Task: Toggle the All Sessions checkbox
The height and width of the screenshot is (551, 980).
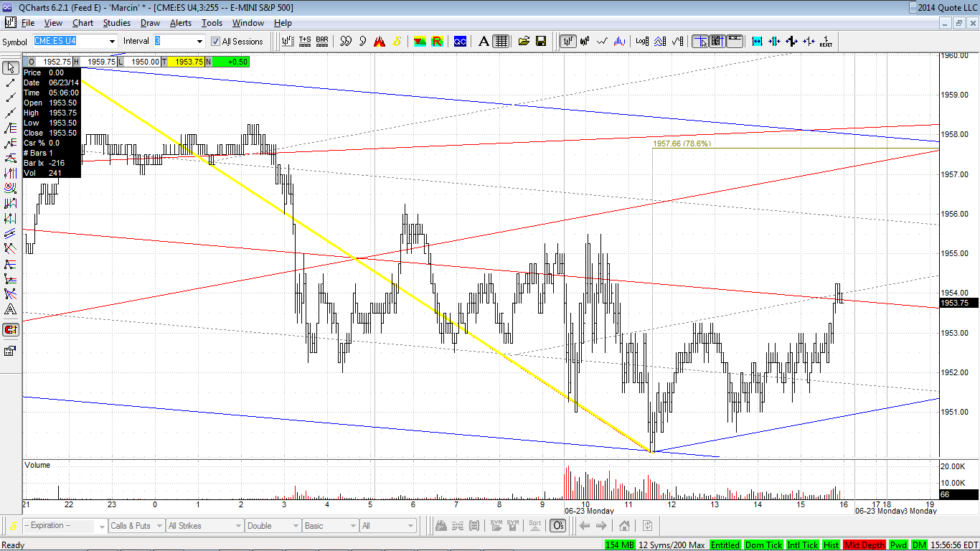Action: [x=215, y=42]
